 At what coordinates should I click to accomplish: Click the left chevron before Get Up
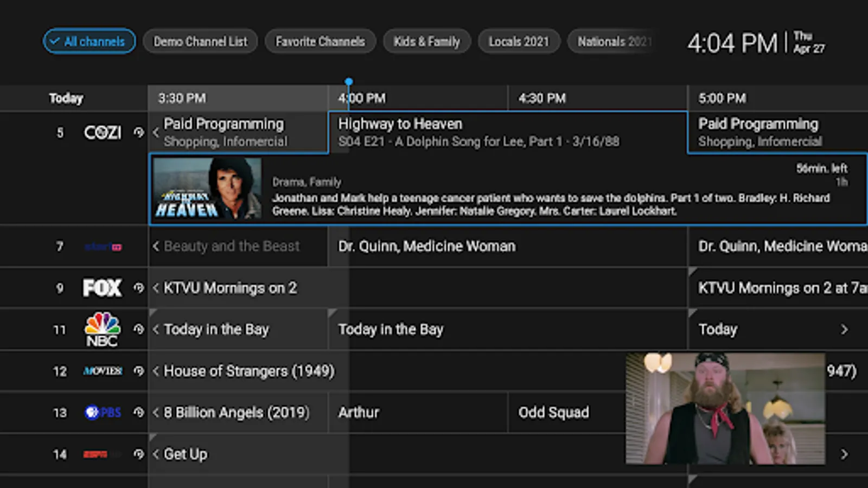point(156,454)
